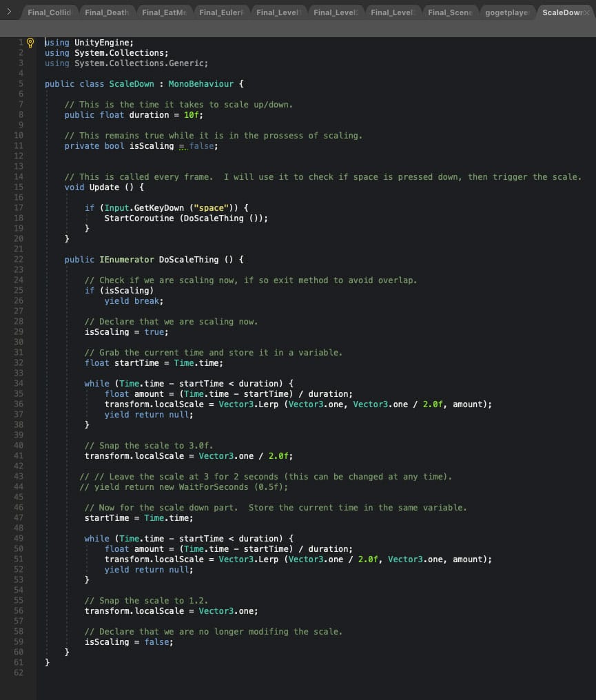The height and width of the screenshot is (700, 596).
Task: Open the Final_Death tab
Action: [x=106, y=12]
